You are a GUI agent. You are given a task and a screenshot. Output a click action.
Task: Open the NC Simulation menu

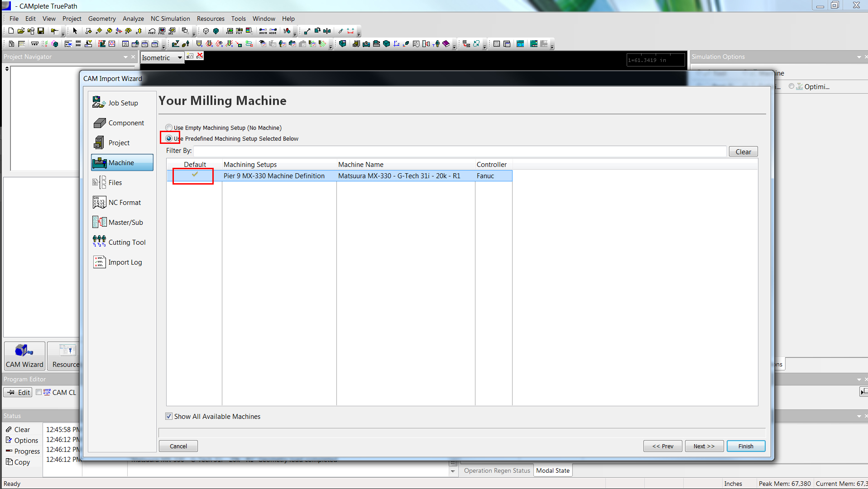(170, 19)
